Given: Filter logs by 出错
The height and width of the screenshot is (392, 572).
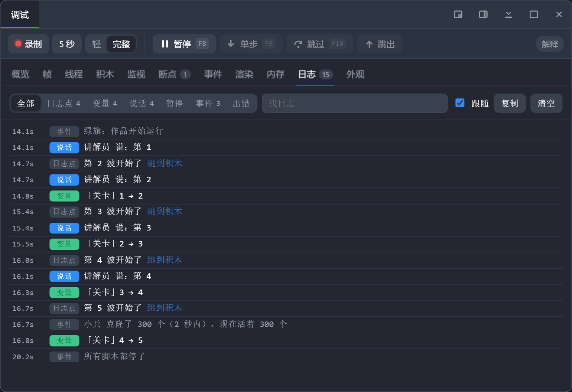Looking at the screenshot, I should 241,103.
